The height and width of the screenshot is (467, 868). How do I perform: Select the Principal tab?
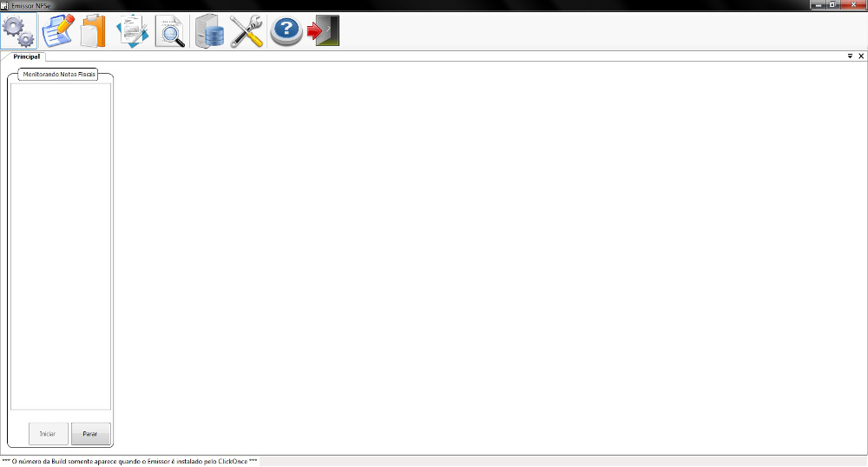point(26,56)
